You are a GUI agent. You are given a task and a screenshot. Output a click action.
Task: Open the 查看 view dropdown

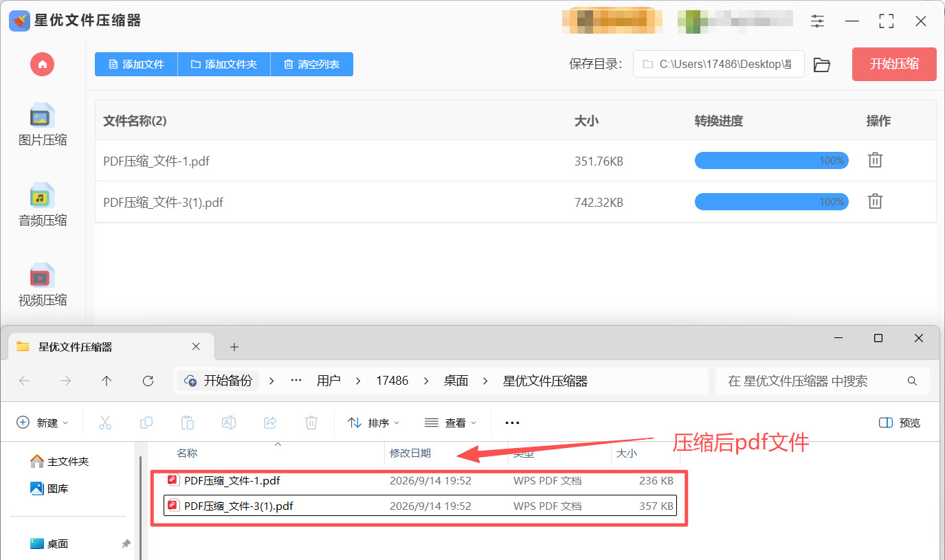click(x=451, y=423)
